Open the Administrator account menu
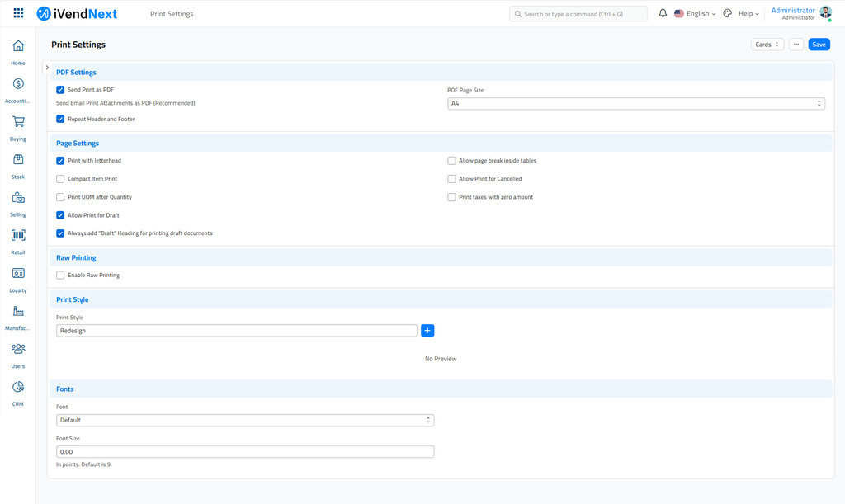 [x=793, y=13]
